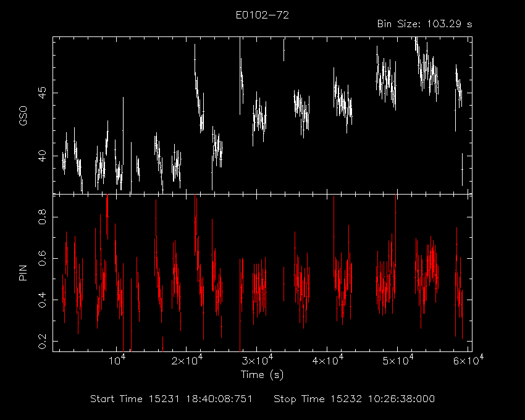This screenshot has width=525, height=420.
Task: Click the PIN axis label
Action: tap(23, 272)
